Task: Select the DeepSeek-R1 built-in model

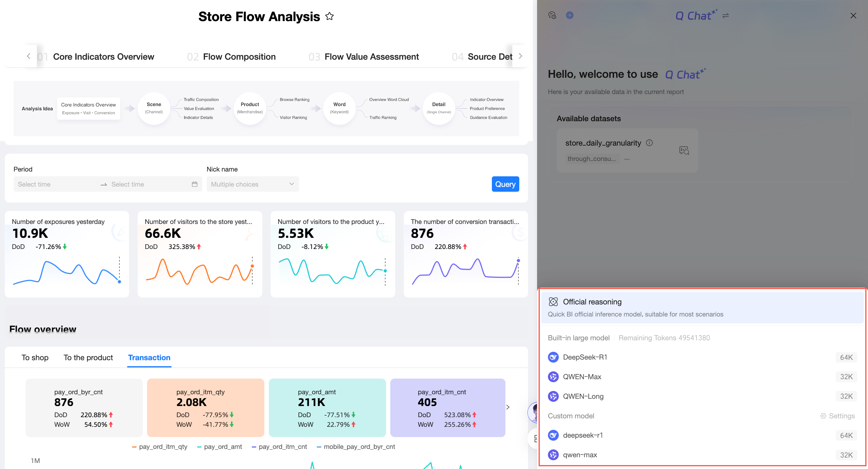Action: [585, 357]
